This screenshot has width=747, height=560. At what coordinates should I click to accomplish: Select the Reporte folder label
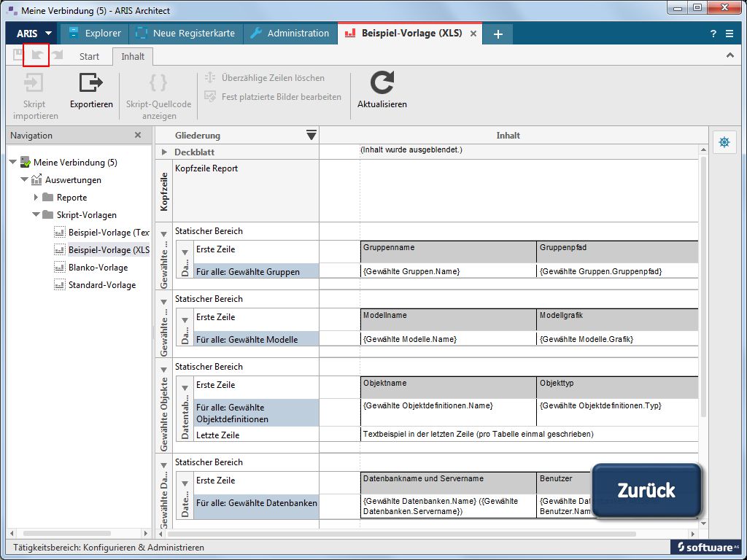[x=71, y=197]
